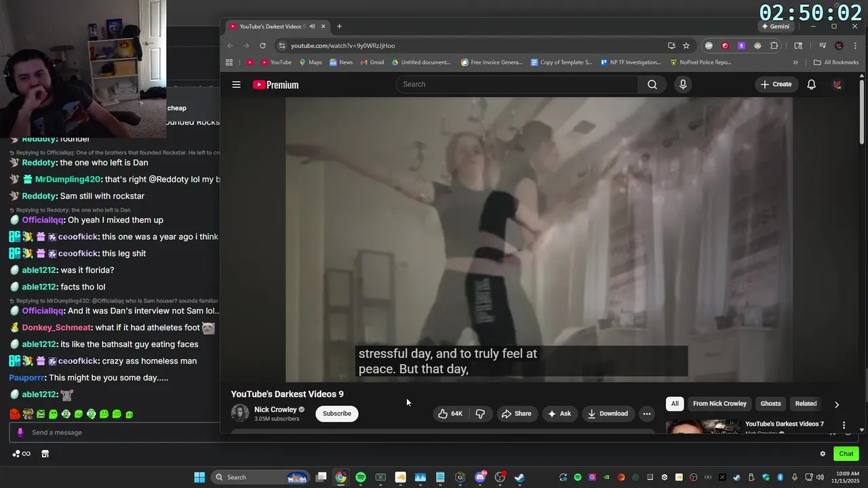
Task: Open the YouTube's Darkest Videos 7 thumbnail
Action: 703,426
